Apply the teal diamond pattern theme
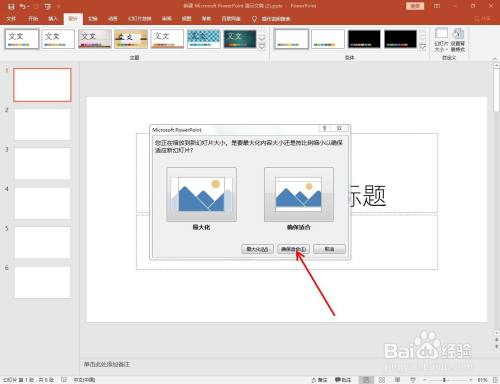The image size is (500, 384). [204, 39]
